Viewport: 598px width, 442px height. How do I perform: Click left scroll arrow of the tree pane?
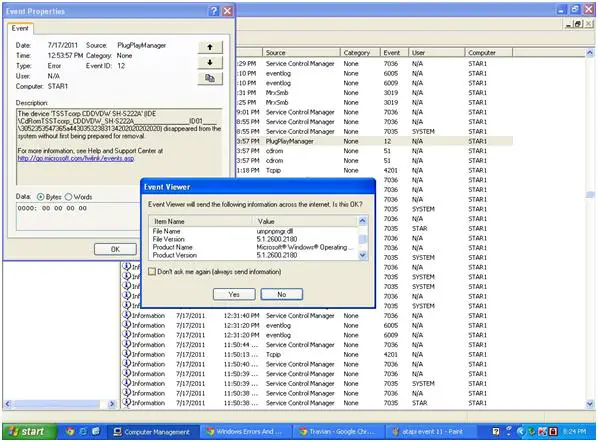(8, 403)
